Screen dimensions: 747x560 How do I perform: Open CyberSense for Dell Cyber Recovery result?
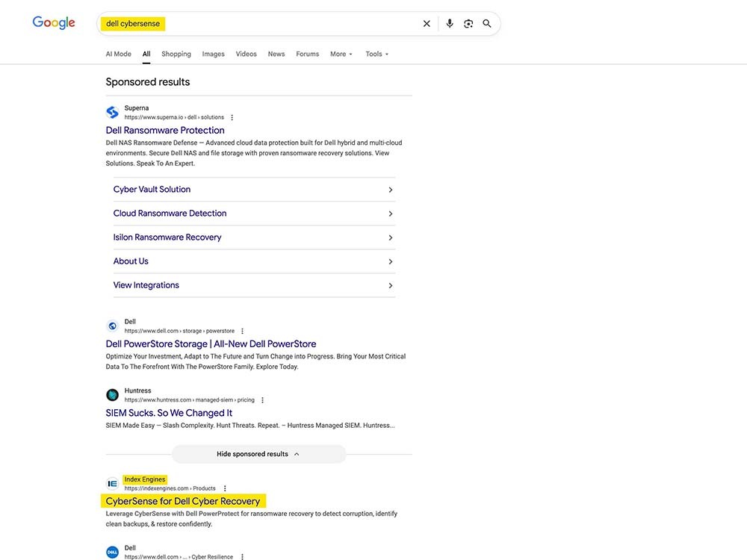coord(183,501)
